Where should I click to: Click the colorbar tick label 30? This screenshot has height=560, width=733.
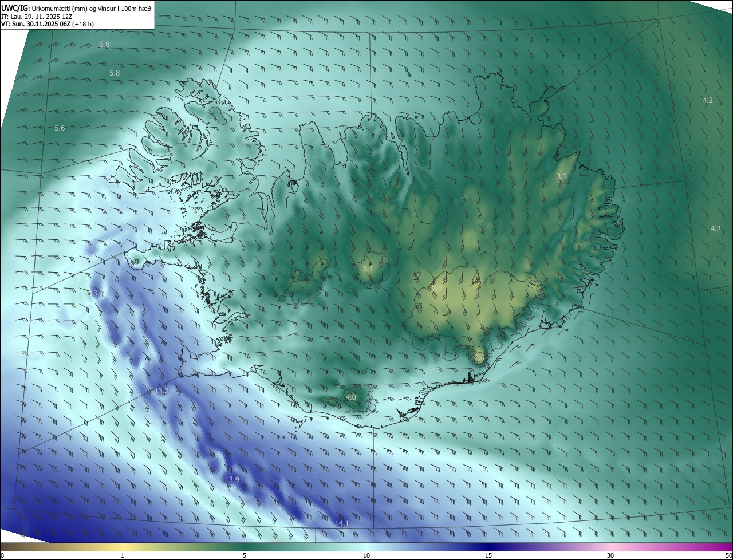coord(610,555)
